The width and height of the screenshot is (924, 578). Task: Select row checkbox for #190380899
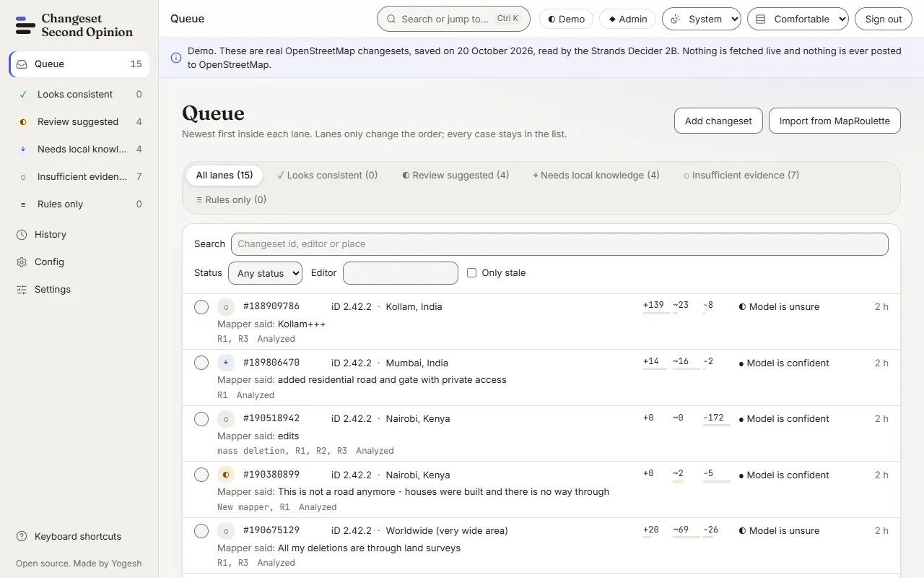(x=201, y=475)
